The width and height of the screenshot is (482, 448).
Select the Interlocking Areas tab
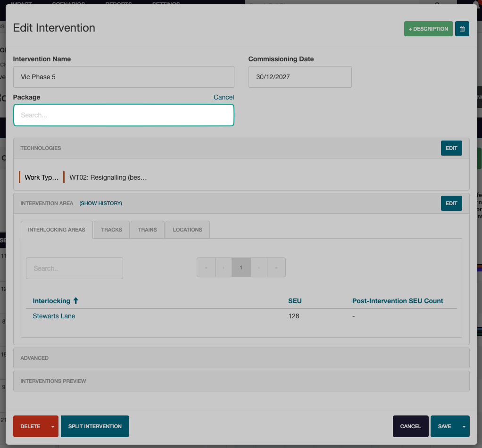[57, 230]
